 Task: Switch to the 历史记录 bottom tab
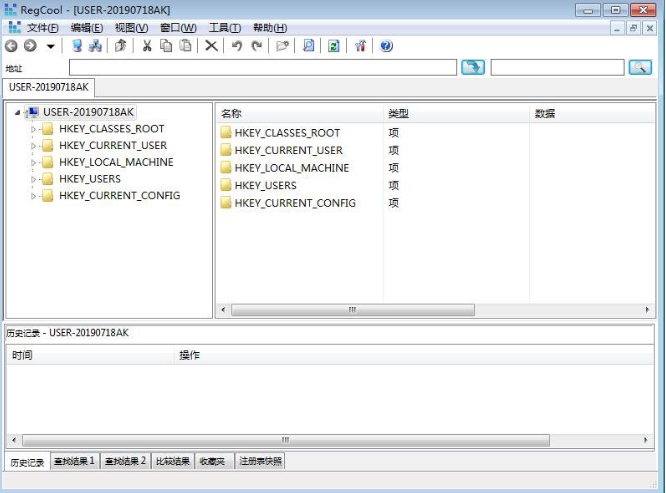point(27,462)
